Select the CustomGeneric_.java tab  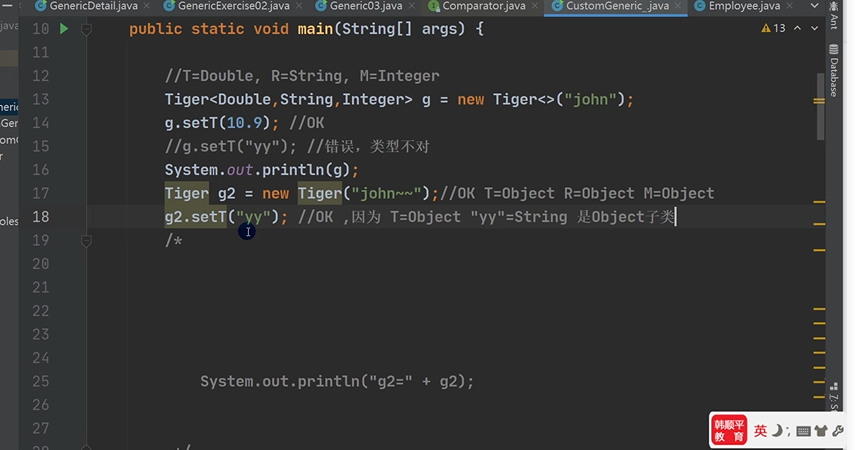pyautogui.click(x=617, y=6)
